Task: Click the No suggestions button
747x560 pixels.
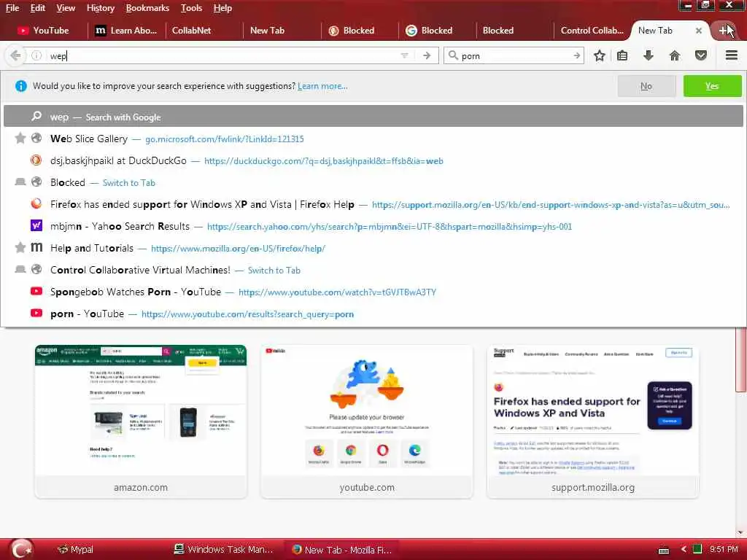Action: 646,86
